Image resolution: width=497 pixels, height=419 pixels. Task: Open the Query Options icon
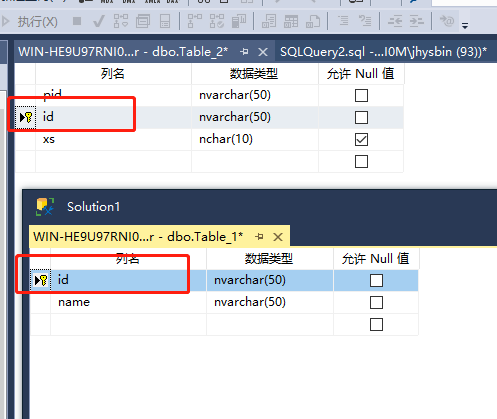pos(143,21)
